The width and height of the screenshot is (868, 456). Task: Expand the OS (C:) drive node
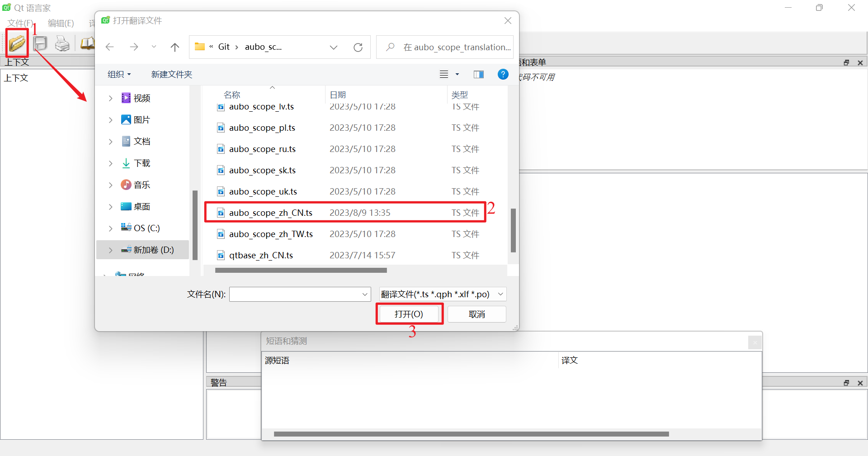(x=111, y=228)
